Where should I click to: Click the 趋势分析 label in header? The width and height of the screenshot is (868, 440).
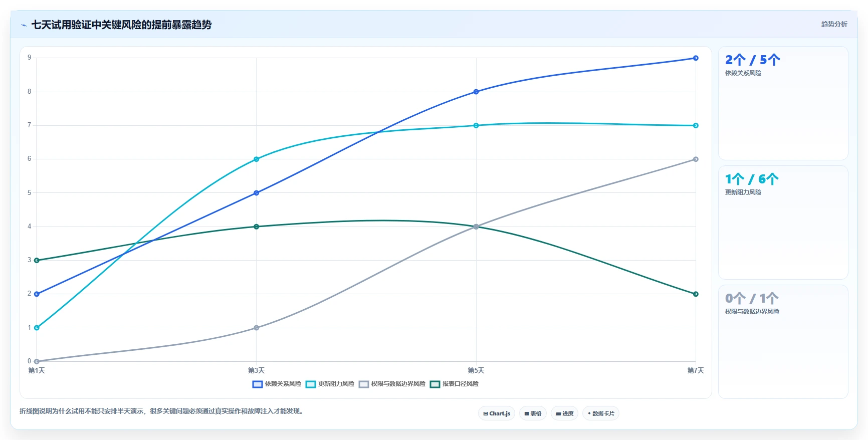click(834, 24)
